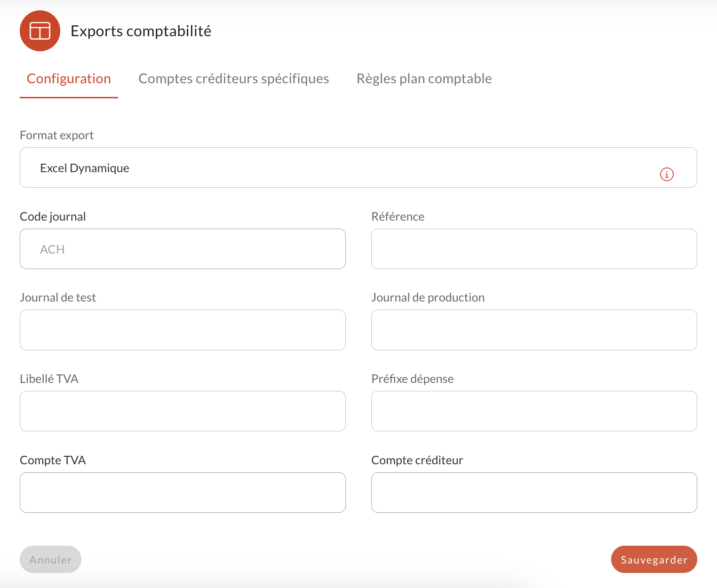This screenshot has width=717, height=588.
Task: Switch to the Comptes créditeurs spécifiques tab
Action: coord(233,78)
